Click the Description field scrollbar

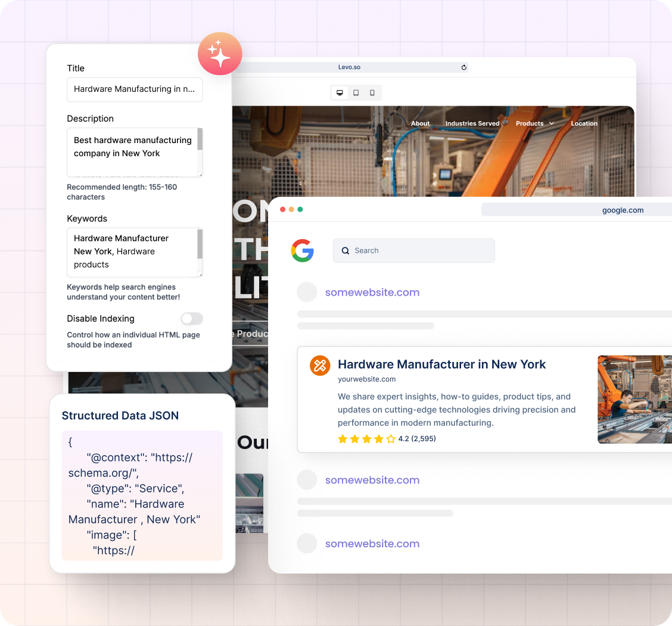click(200, 140)
